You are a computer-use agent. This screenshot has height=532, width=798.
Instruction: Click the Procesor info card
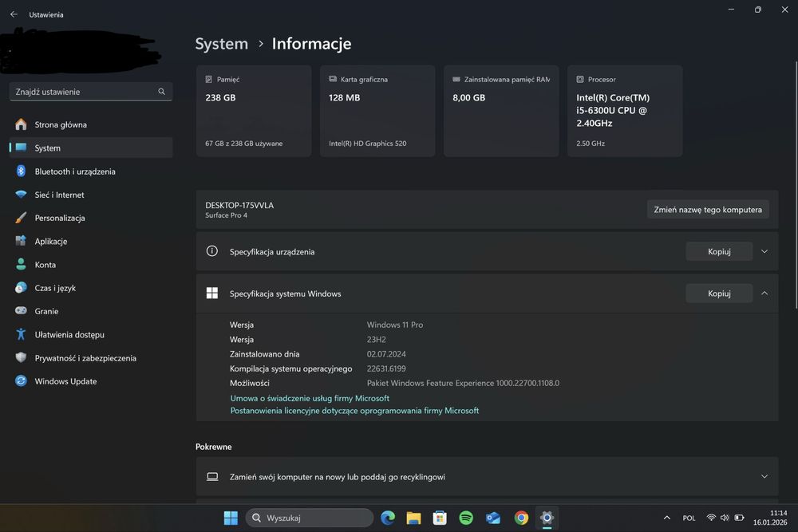click(x=625, y=111)
